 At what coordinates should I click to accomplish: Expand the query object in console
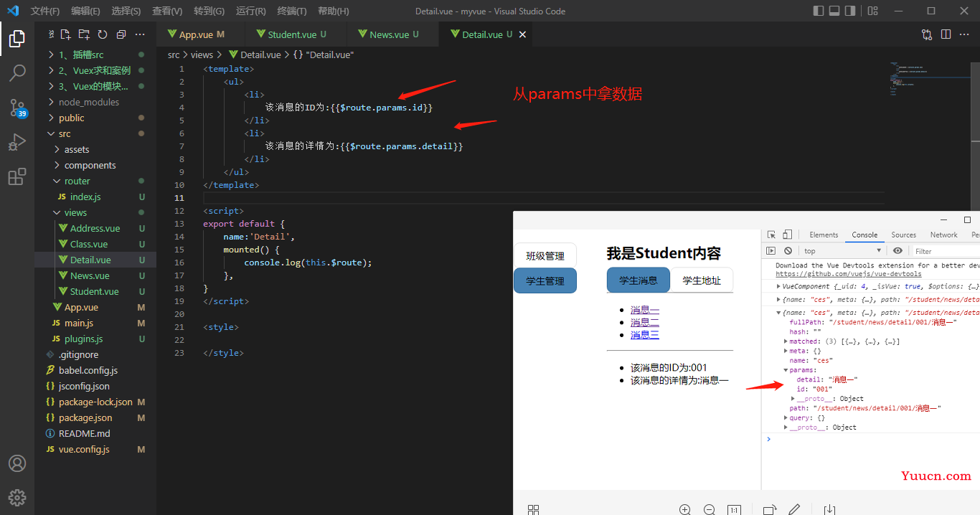[786, 417]
